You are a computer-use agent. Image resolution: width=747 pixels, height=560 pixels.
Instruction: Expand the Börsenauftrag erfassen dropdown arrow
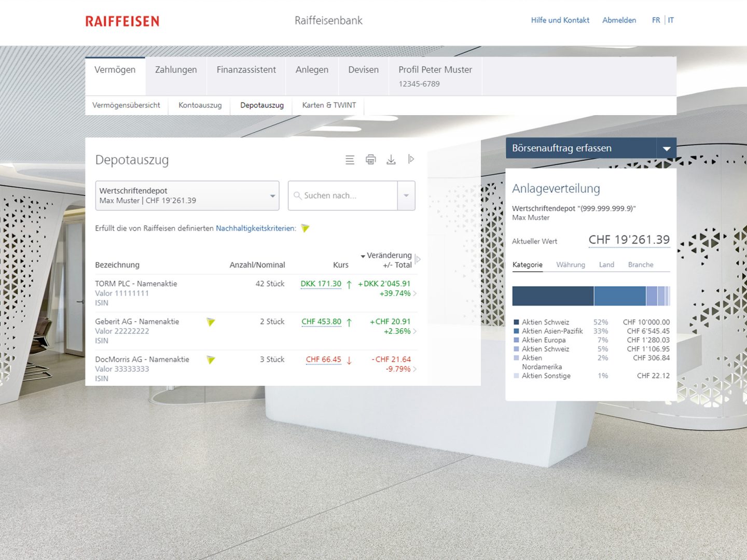click(x=666, y=148)
